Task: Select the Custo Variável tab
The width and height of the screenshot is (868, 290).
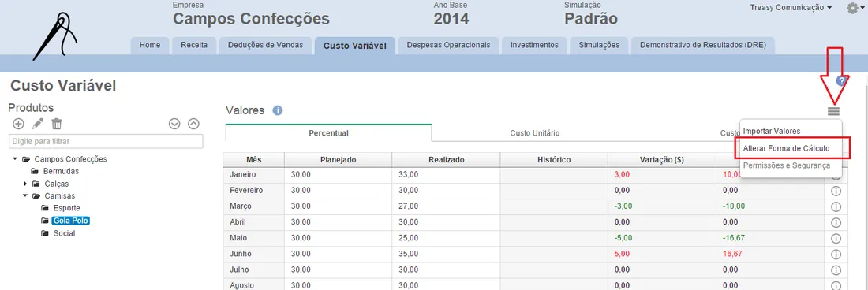Action: click(x=354, y=46)
